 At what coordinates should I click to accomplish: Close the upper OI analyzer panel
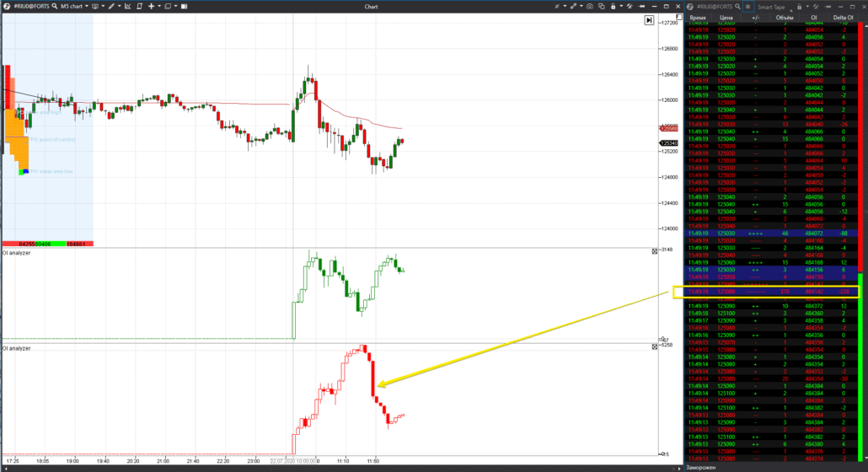[x=654, y=251]
